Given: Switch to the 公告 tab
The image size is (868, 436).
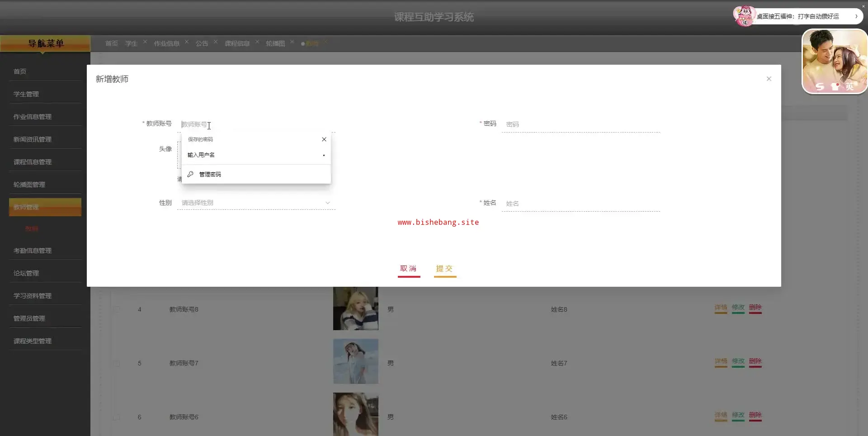Looking at the screenshot, I should click(202, 43).
